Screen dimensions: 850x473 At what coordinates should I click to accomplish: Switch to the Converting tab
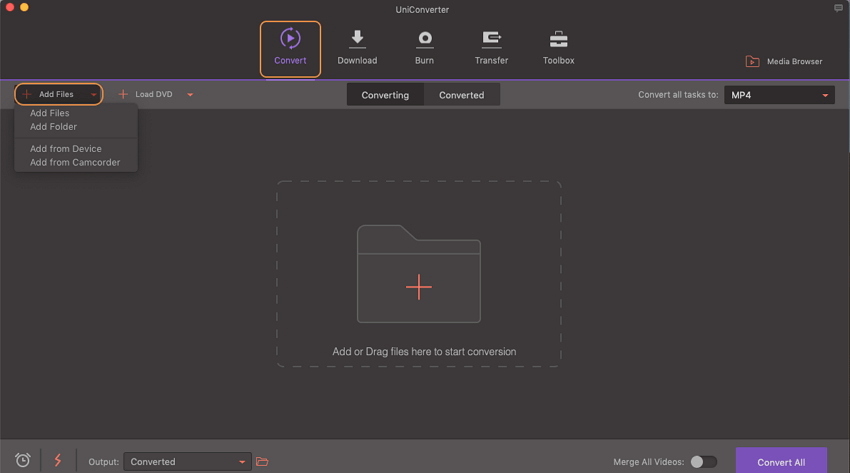[385, 95]
